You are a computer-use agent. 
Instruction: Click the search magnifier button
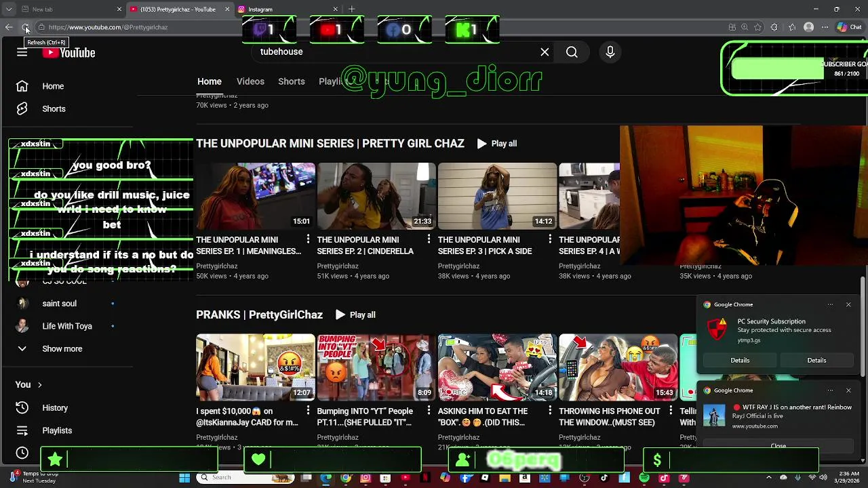(x=572, y=52)
